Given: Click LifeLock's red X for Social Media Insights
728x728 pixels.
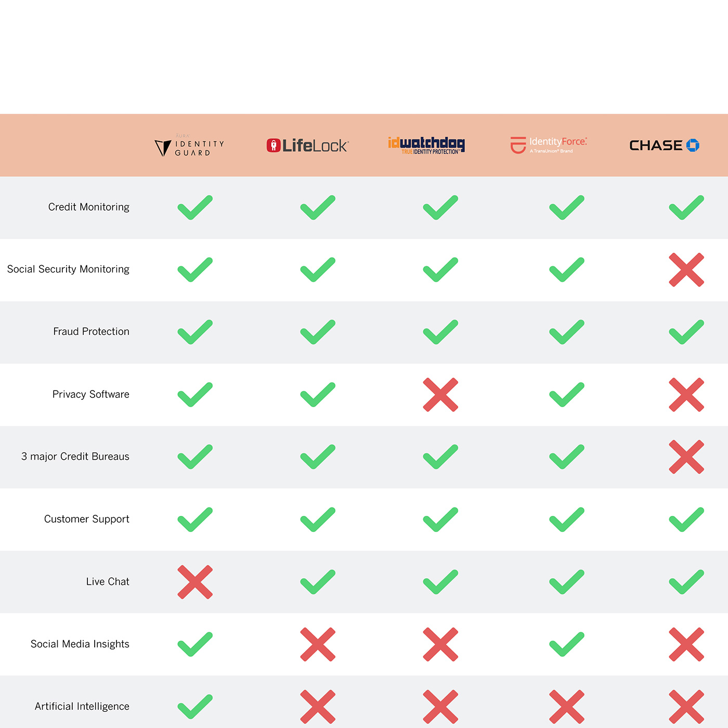Looking at the screenshot, I should point(318,644).
